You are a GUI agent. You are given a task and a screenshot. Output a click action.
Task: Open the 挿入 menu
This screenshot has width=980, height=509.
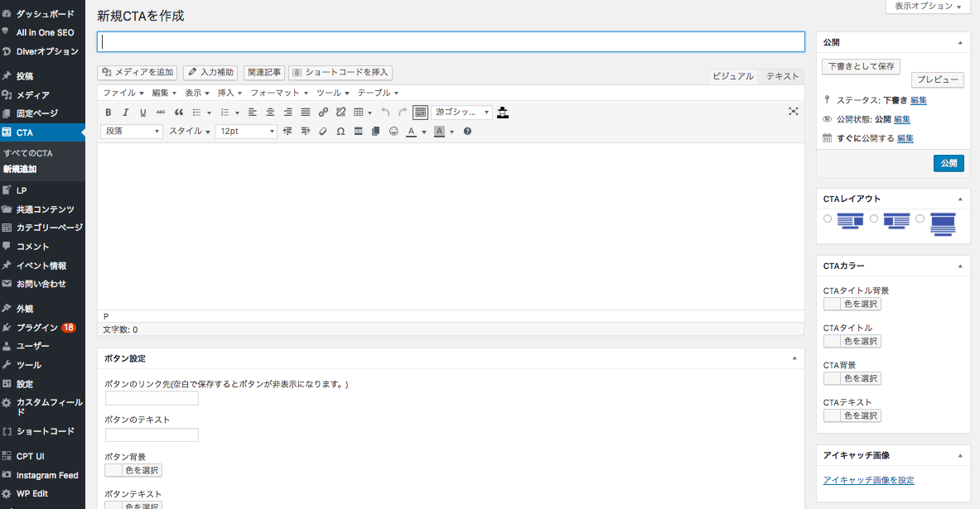(x=229, y=93)
